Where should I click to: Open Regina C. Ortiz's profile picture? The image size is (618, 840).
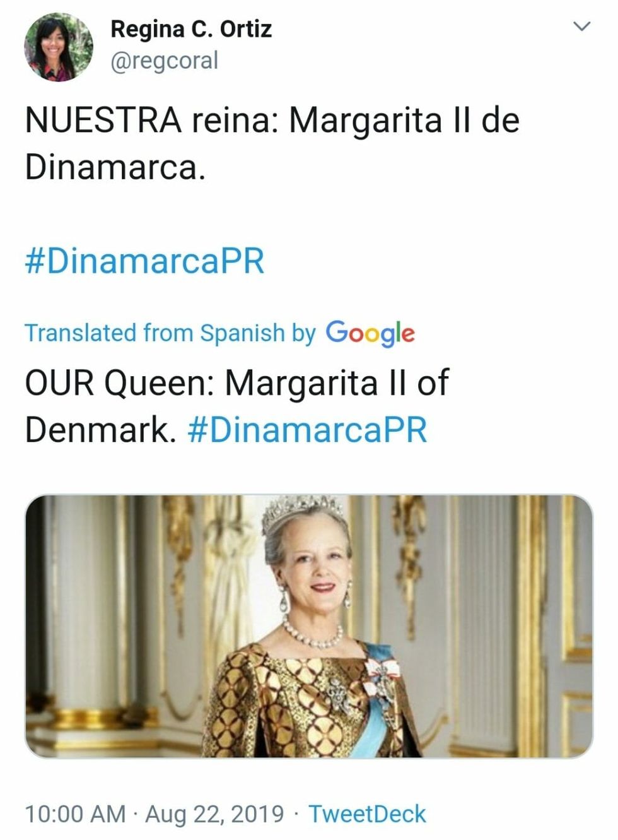pyautogui.click(x=58, y=48)
